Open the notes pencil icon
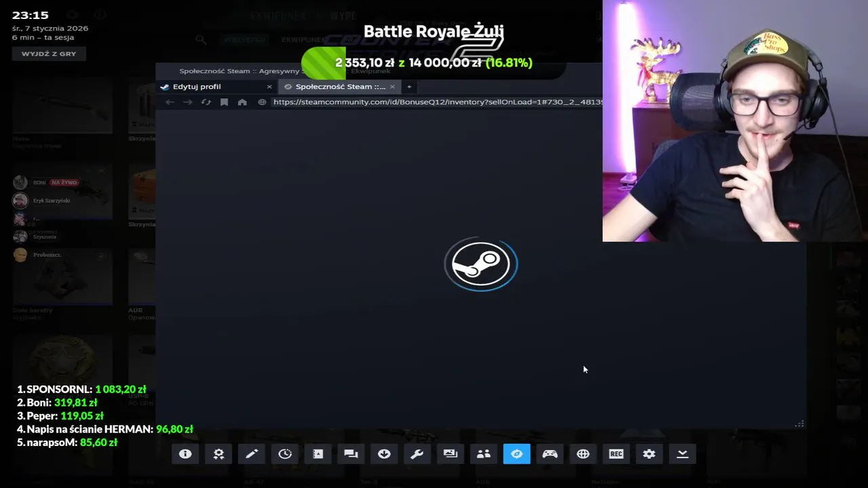Viewport: 868px width, 488px height. (x=252, y=454)
